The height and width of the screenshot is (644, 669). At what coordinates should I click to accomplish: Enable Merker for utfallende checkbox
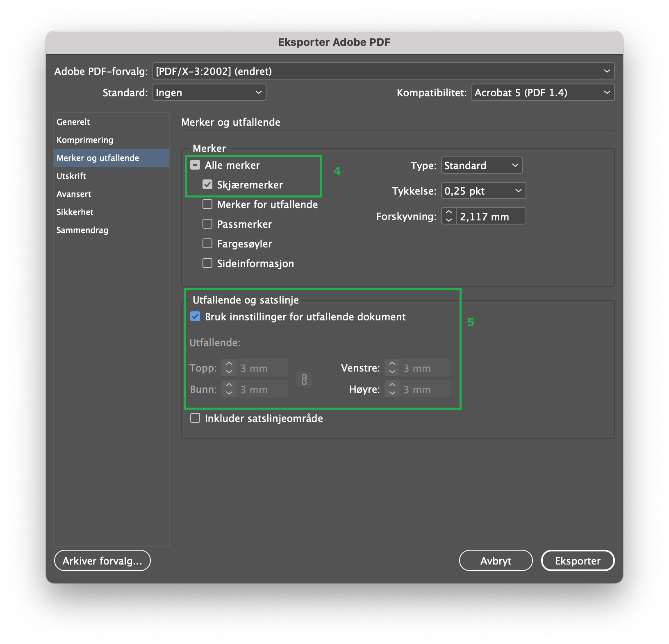pyautogui.click(x=207, y=204)
